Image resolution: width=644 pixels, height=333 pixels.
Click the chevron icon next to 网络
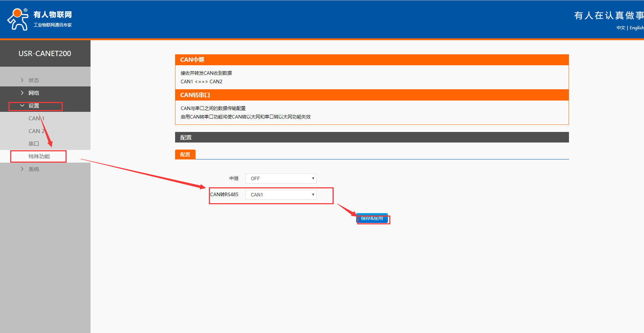pyautogui.click(x=22, y=93)
